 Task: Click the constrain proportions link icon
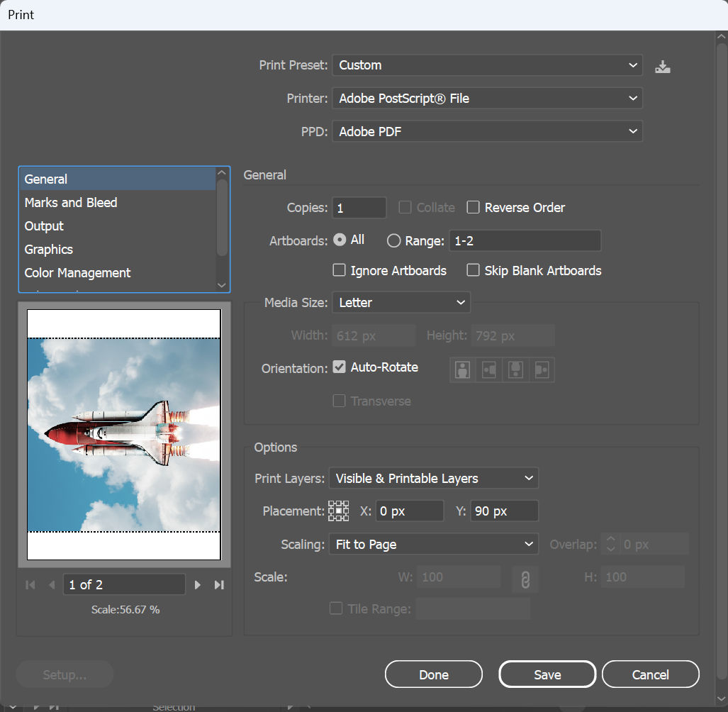pyautogui.click(x=525, y=579)
